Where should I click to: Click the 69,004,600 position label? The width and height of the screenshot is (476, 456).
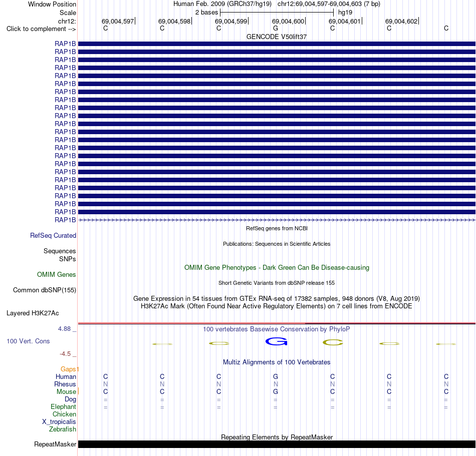coord(288,21)
